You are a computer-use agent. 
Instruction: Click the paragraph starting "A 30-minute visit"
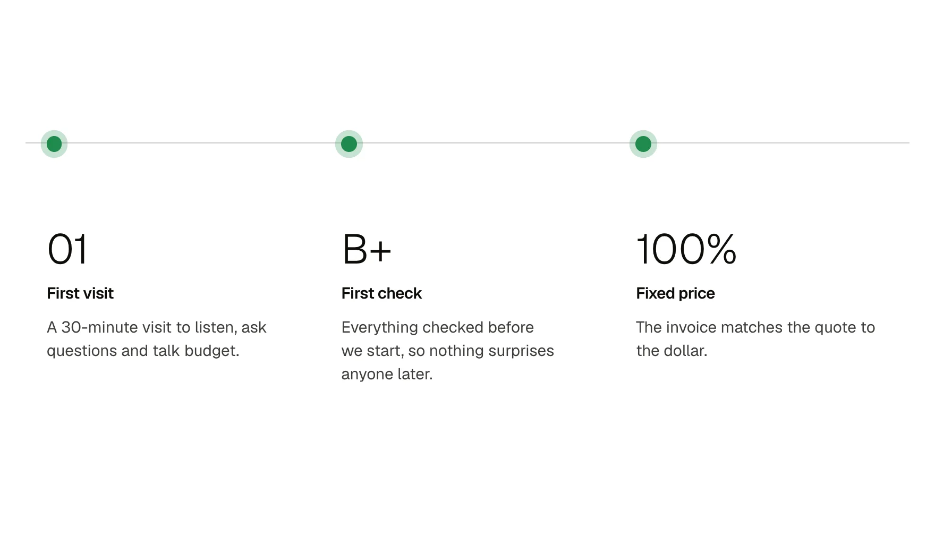[x=157, y=339]
